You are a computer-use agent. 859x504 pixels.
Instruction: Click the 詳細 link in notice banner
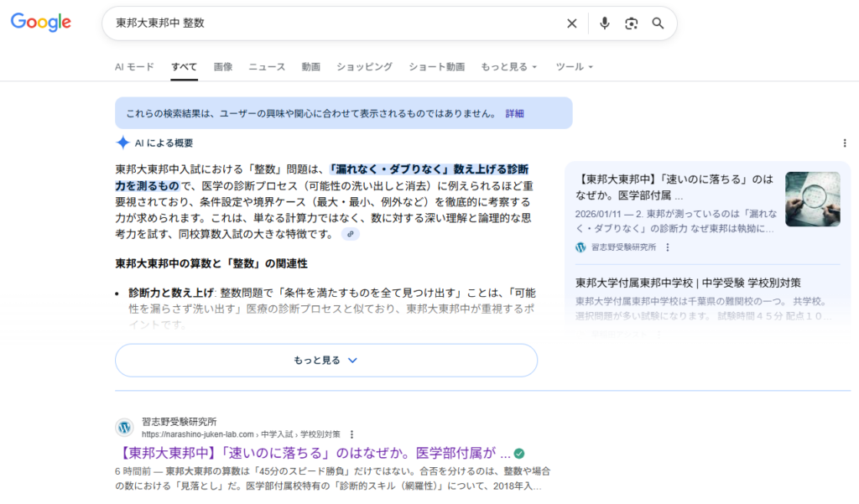click(514, 113)
